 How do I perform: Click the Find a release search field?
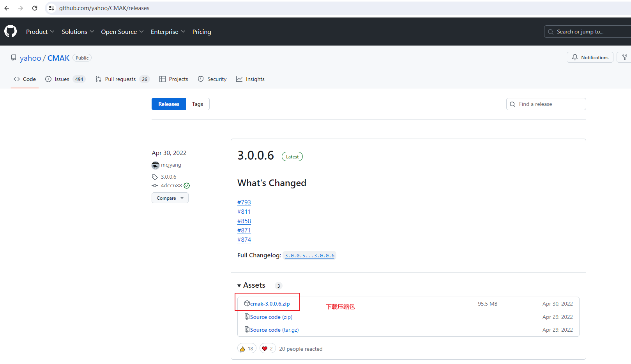(x=546, y=104)
